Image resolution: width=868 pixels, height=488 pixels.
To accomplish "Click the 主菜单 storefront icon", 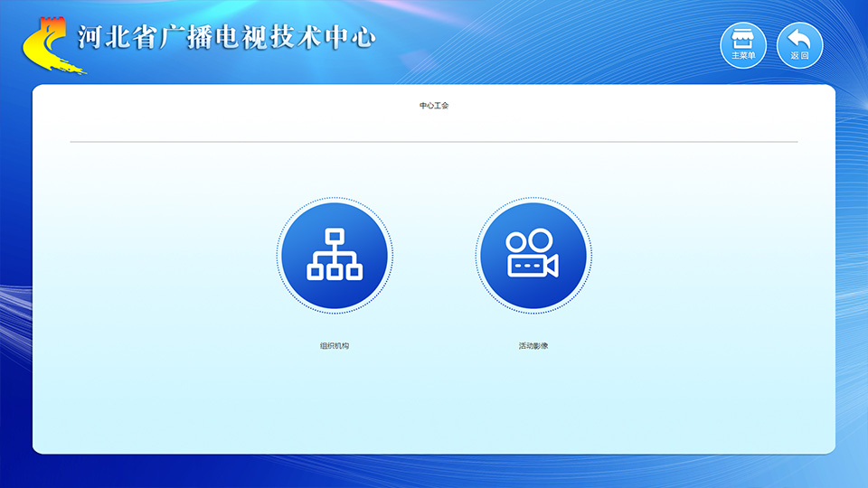I will click(x=742, y=41).
